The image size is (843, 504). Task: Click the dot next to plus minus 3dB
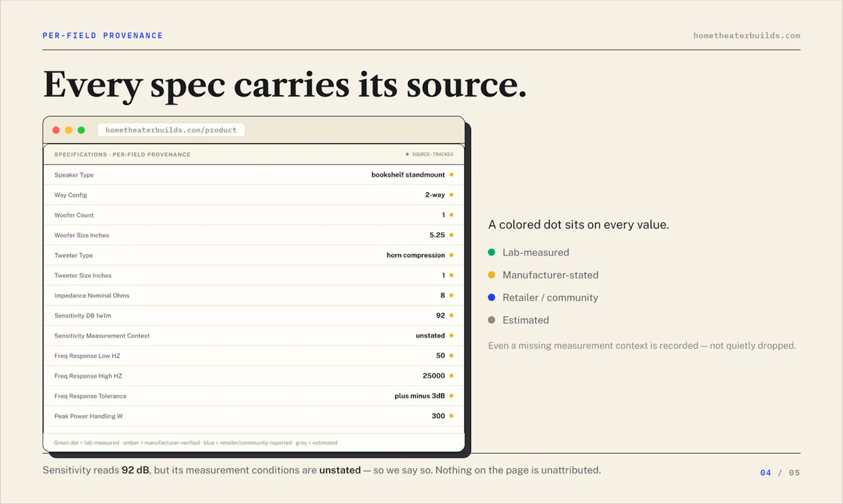point(452,396)
